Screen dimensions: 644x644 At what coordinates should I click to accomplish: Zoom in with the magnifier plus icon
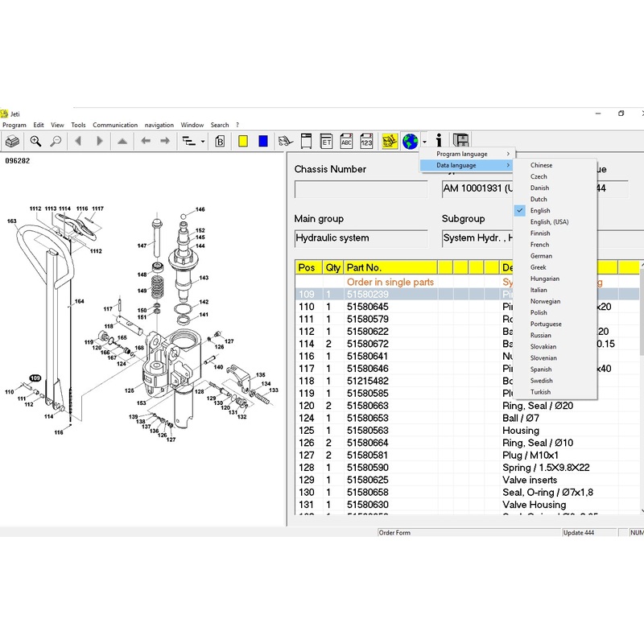(35, 142)
